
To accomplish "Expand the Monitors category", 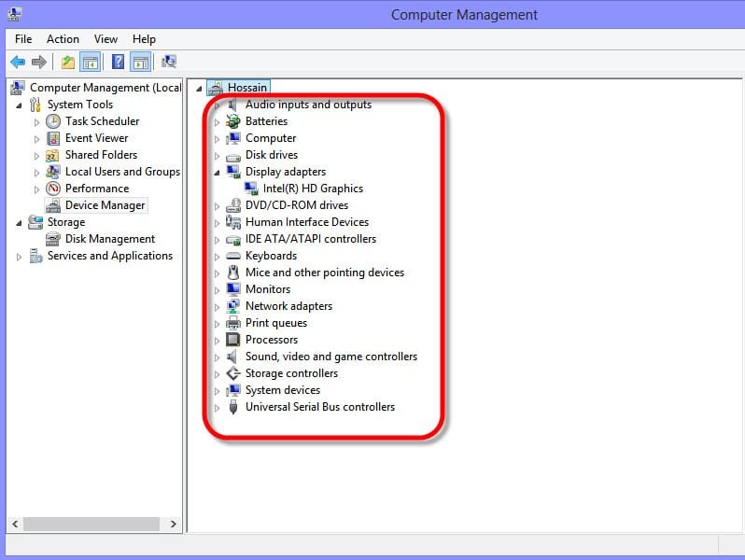I will (x=217, y=290).
